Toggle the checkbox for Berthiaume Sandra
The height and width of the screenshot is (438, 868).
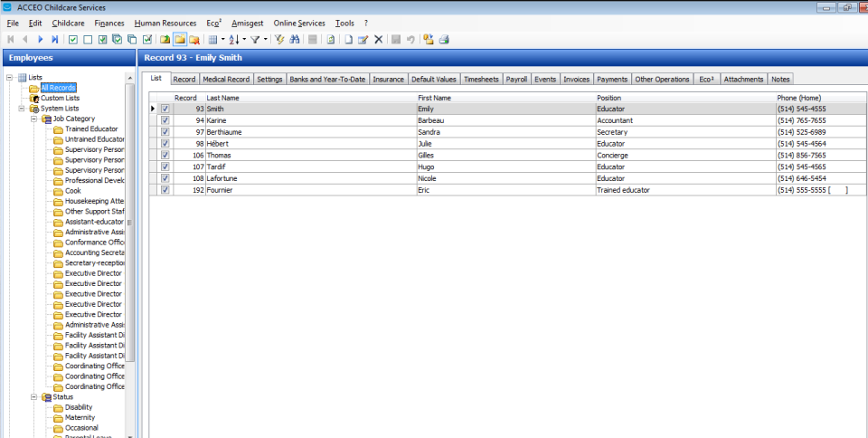pos(165,132)
